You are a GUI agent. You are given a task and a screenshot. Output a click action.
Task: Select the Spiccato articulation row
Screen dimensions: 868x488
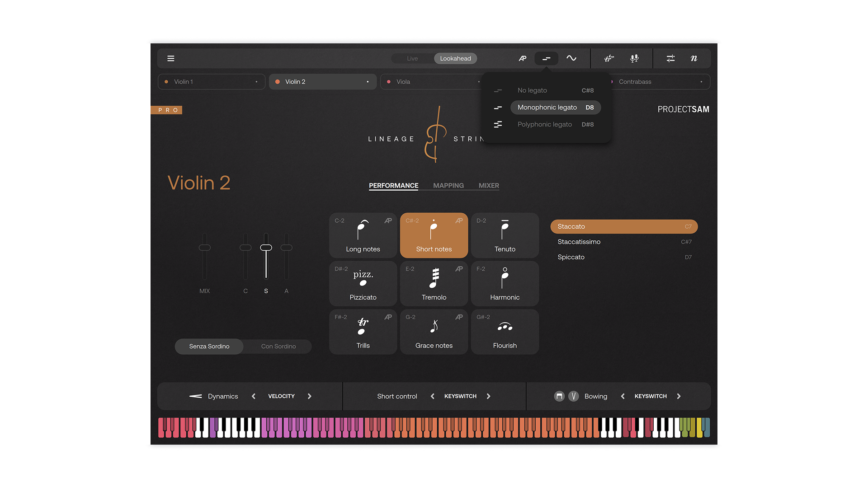tap(624, 257)
